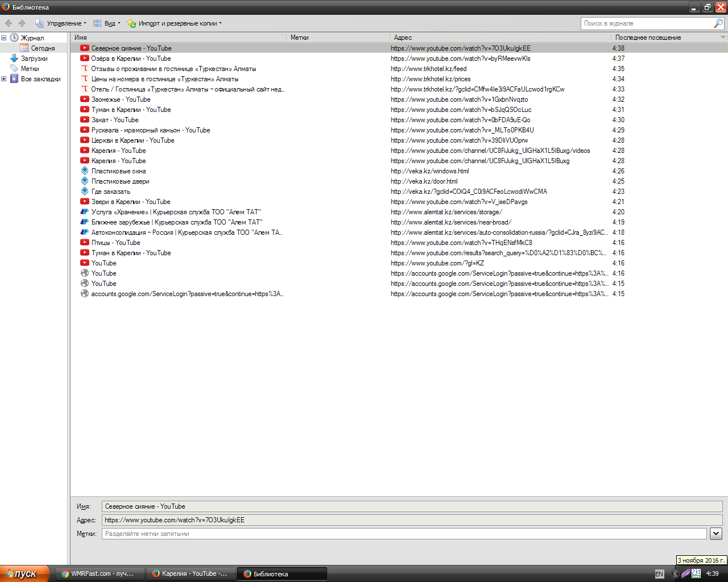The height and width of the screenshot is (582, 728).
Task: Open the column picker arrow
Action: (723, 38)
